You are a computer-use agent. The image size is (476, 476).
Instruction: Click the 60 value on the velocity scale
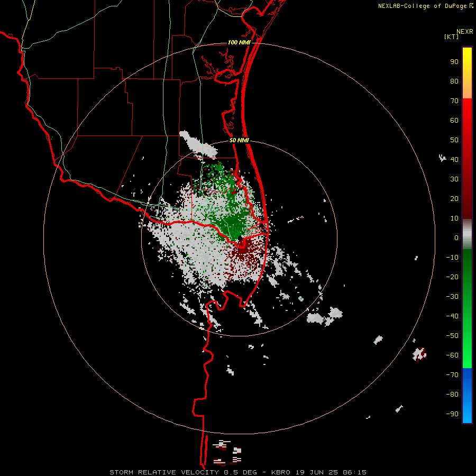click(454, 120)
